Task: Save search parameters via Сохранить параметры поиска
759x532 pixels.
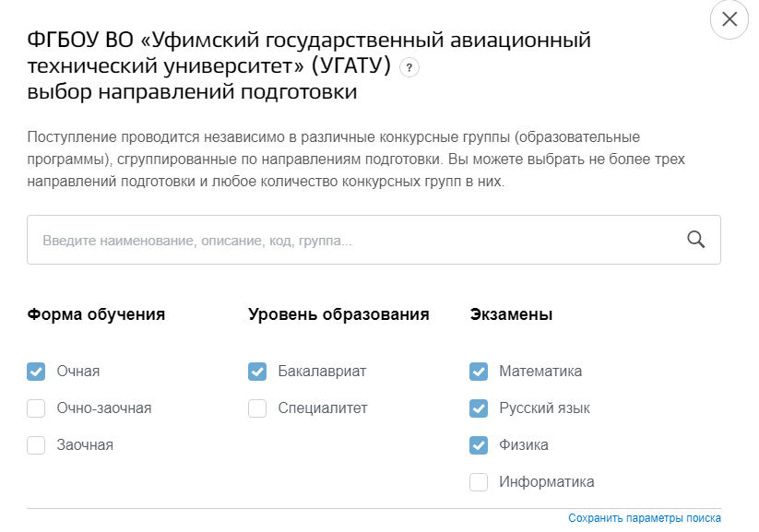Action: 645,518
